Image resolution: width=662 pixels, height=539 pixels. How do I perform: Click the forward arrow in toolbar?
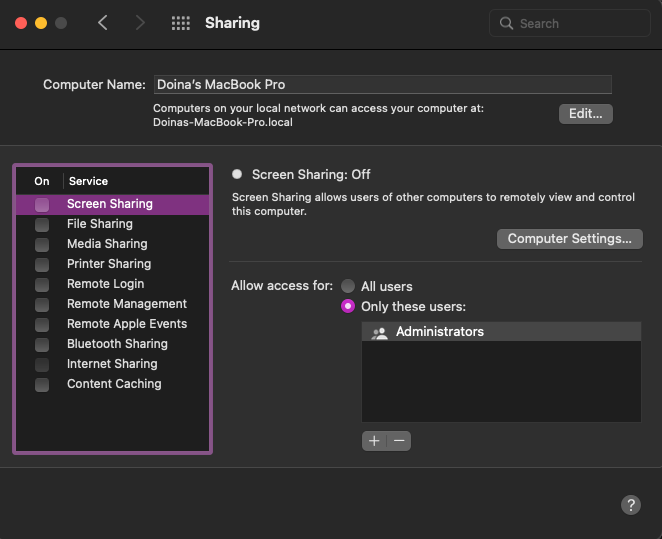pyautogui.click(x=140, y=23)
